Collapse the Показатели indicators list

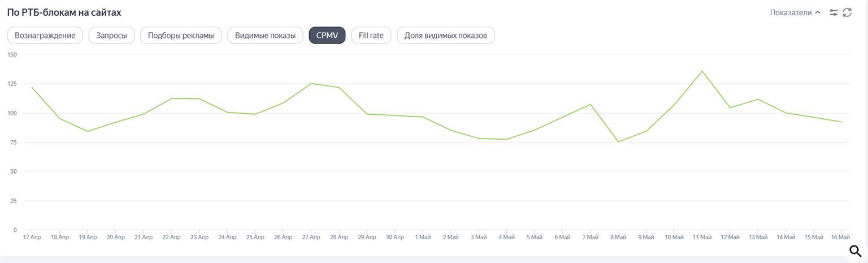pyautogui.click(x=795, y=12)
